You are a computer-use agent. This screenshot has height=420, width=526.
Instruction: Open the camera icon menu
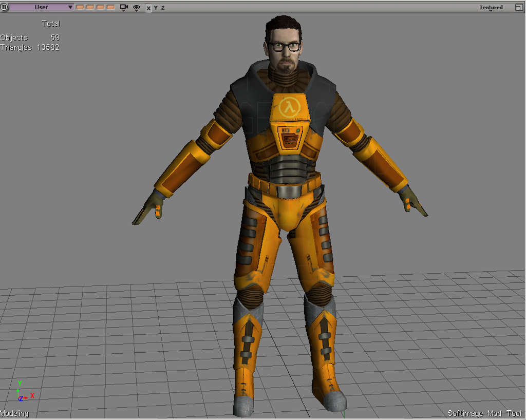point(124,7)
